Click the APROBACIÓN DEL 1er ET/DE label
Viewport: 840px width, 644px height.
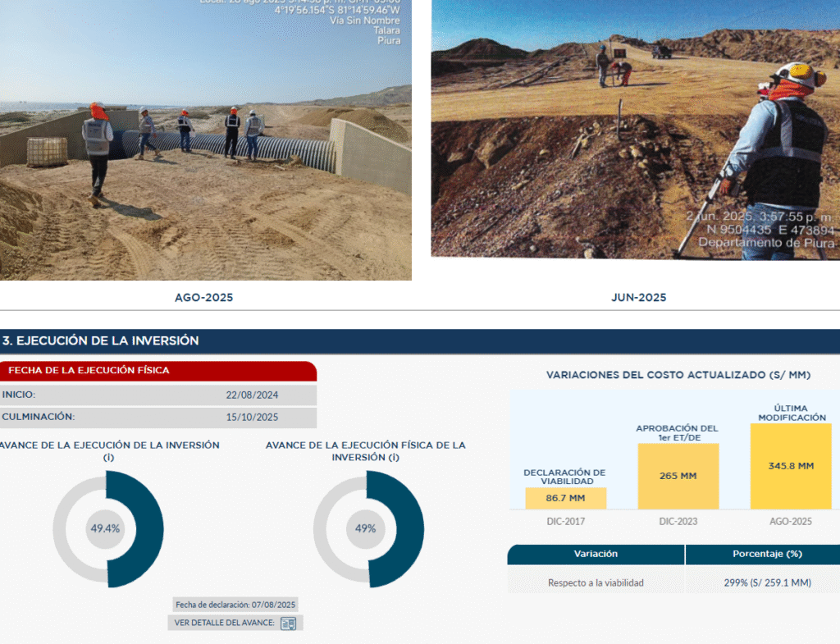pyautogui.click(x=677, y=433)
